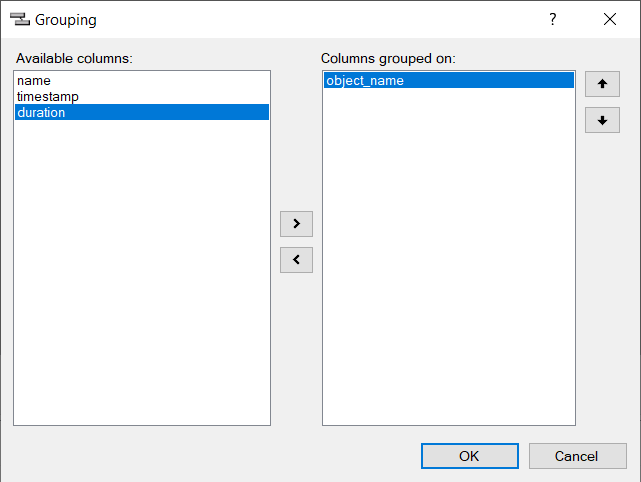Select object_name in Columns grouped on
The height and width of the screenshot is (482, 641).
[x=365, y=81]
